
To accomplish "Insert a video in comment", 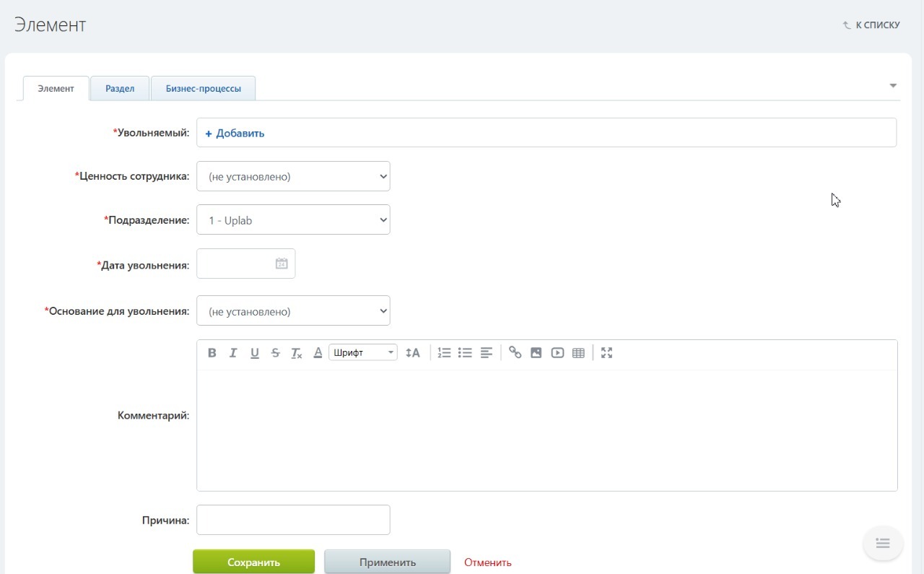I will [x=557, y=353].
